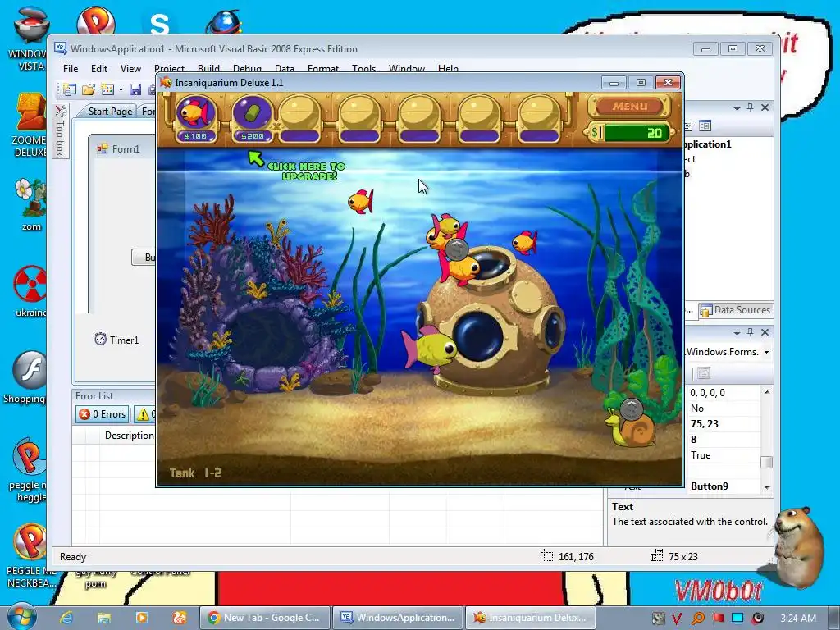Click the lone guppy near the water surface
The height and width of the screenshot is (630, 840).
point(361,202)
